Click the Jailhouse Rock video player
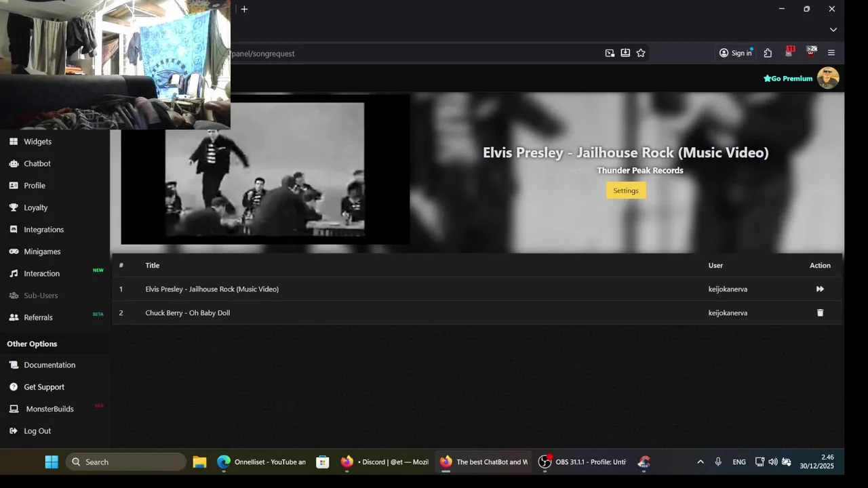The image size is (868, 488). point(265,169)
